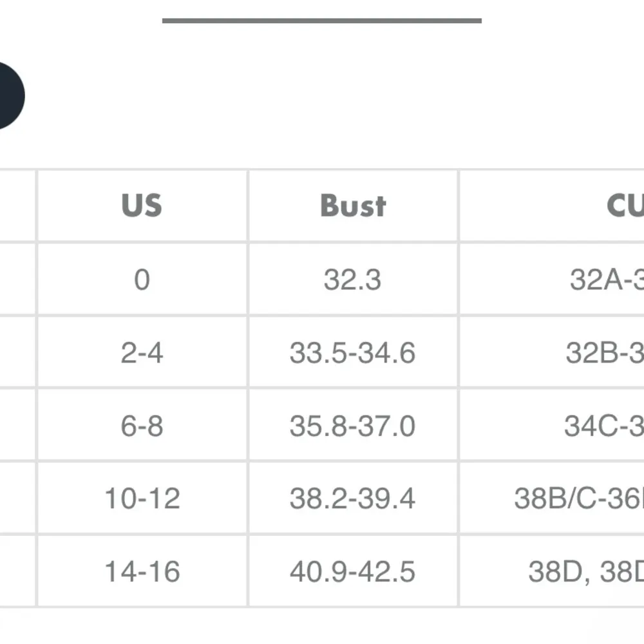
Task: Select the US size 2-4 cell
Action: (142, 352)
